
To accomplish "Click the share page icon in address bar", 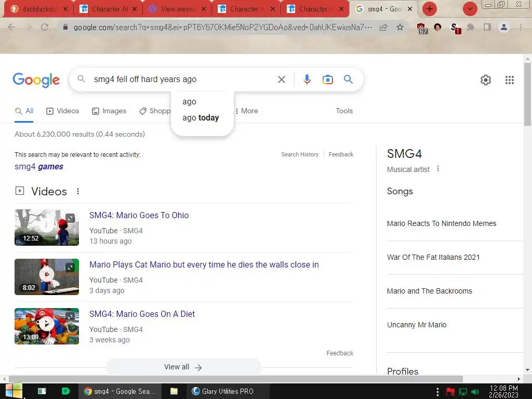I will [383, 27].
